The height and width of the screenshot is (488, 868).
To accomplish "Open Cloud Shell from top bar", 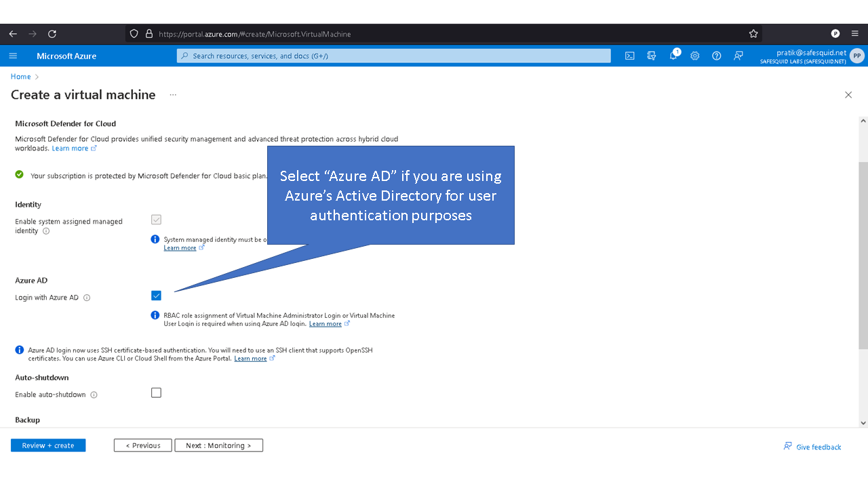I will (x=630, y=56).
